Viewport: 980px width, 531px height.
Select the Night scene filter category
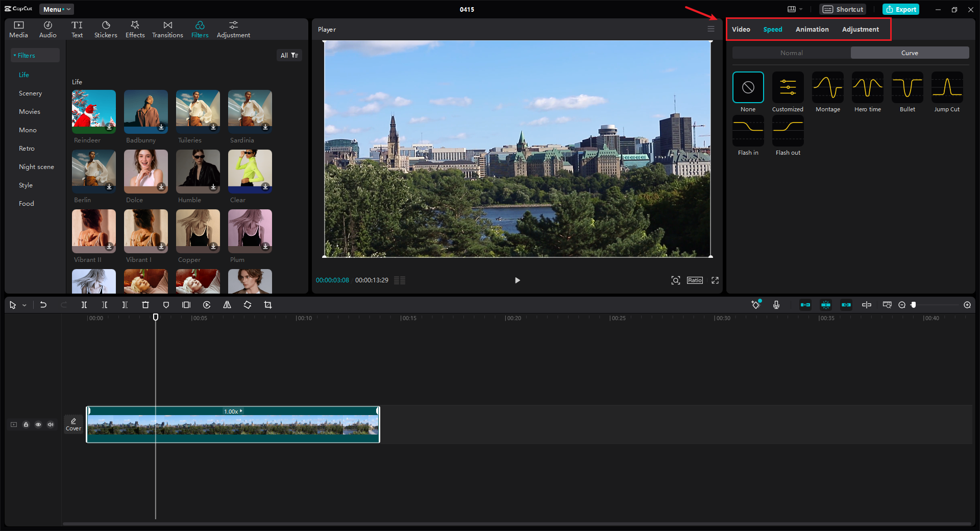click(x=36, y=167)
